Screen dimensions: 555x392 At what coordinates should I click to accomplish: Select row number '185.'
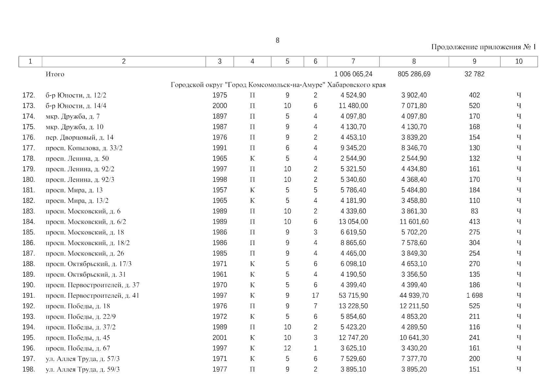[28, 232]
